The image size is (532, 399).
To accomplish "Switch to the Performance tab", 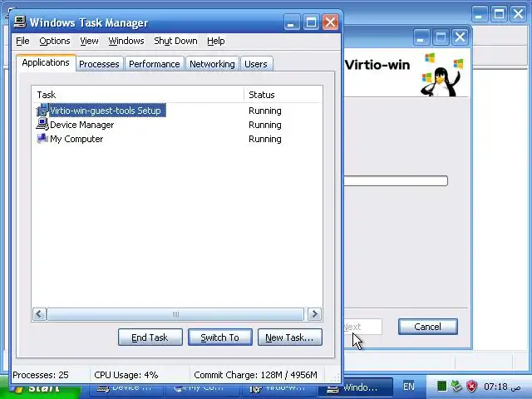I will [154, 64].
